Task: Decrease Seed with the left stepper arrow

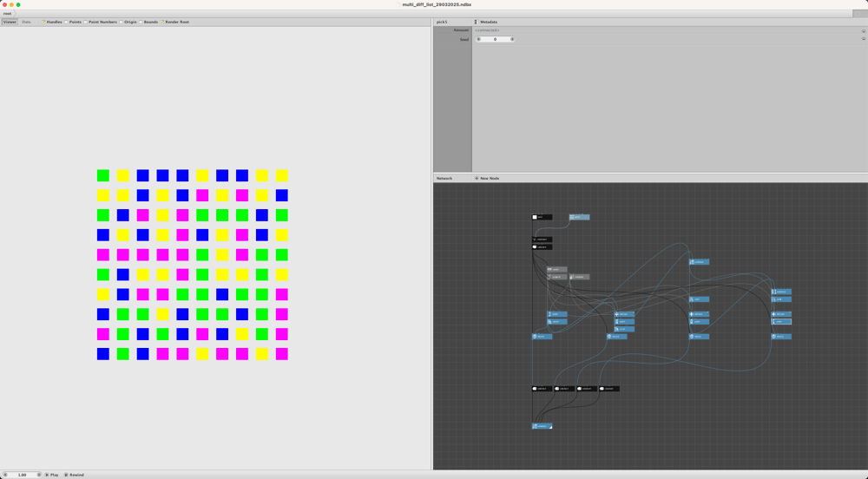Action: 479,39
